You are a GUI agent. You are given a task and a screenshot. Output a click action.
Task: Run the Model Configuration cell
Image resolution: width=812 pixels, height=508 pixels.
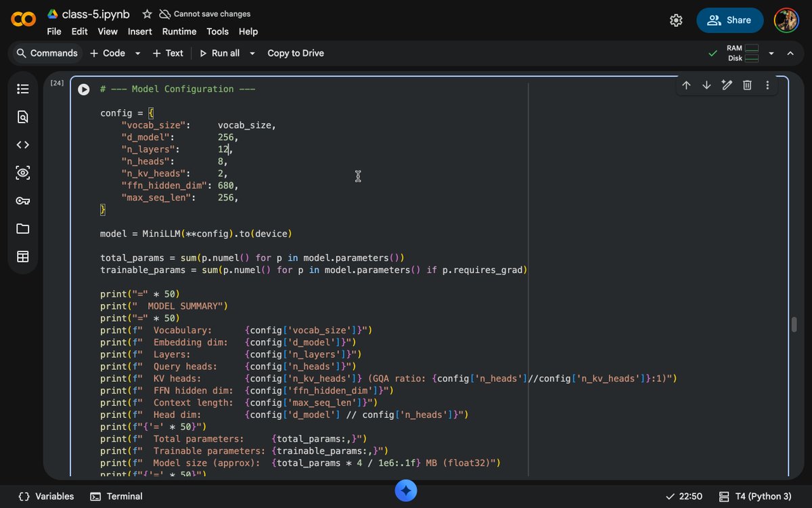tap(84, 89)
